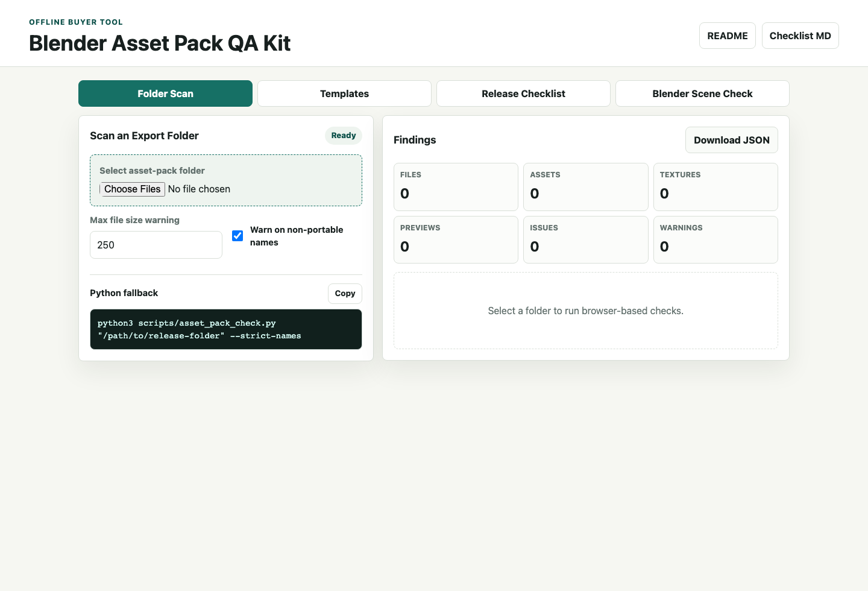Toggle Warn on non-portable names checkbox
The height and width of the screenshot is (591, 868).
click(x=237, y=236)
